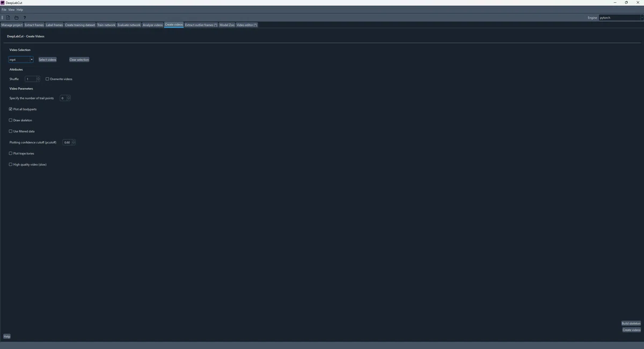Tick the Plot trajectories checkbox
The width and height of the screenshot is (644, 349).
coord(11,153)
